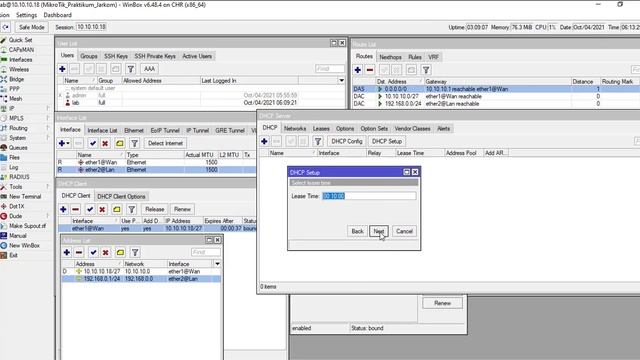This screenshot has height=360, width=640.
Task: Disable selected address in Address List
Action: click(106, 253)
